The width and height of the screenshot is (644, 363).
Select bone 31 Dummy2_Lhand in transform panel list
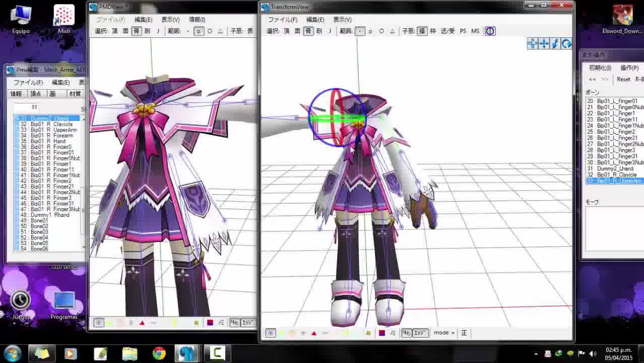click(615, 168)
